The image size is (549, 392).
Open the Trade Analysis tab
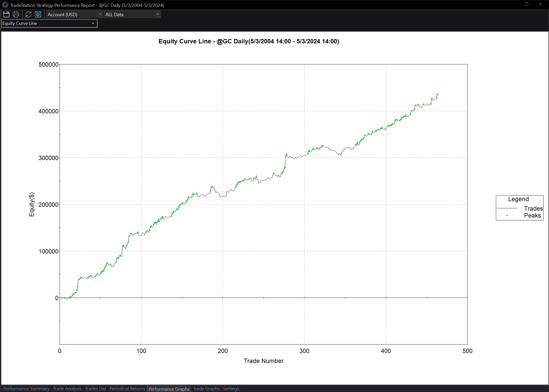(67, 389)
